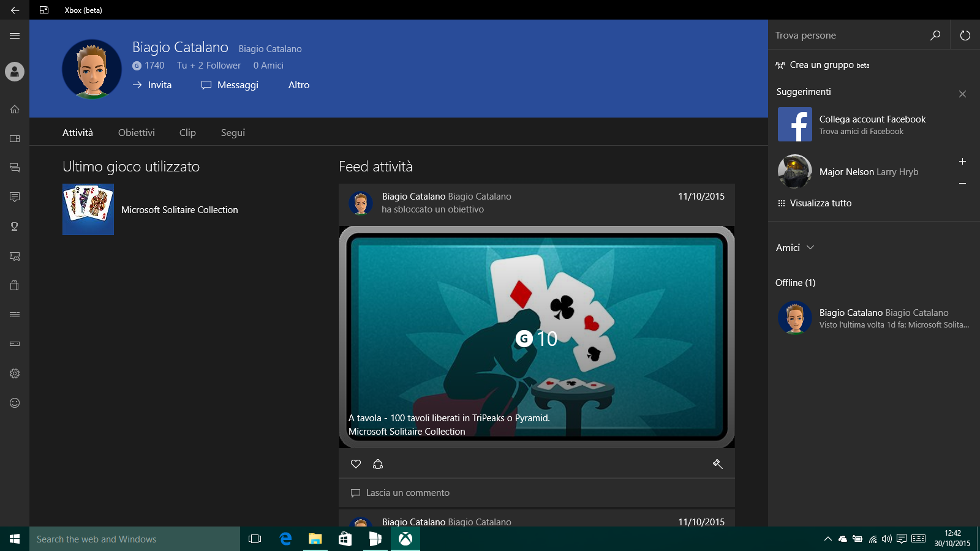
Task: Open the Action Center notifications icon
Action: point(902,539)
